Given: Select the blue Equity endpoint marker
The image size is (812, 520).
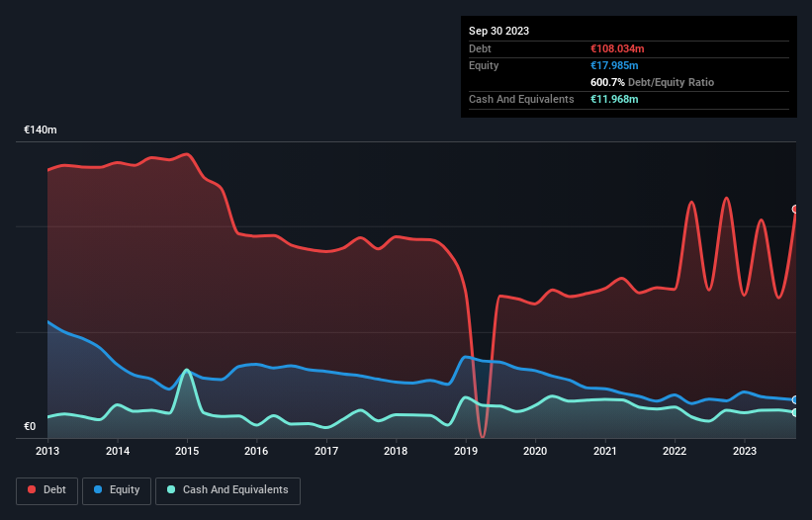Looking at the screenshot, I should pyautogui.click(x=795, y=400).
